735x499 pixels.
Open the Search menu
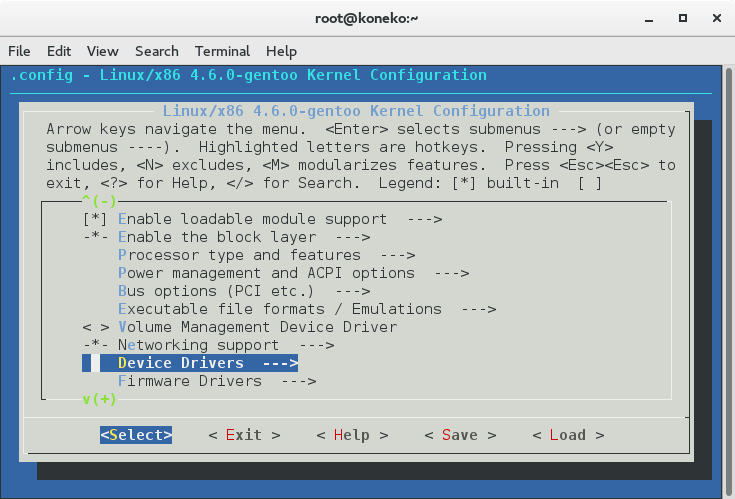pos(157,51)
